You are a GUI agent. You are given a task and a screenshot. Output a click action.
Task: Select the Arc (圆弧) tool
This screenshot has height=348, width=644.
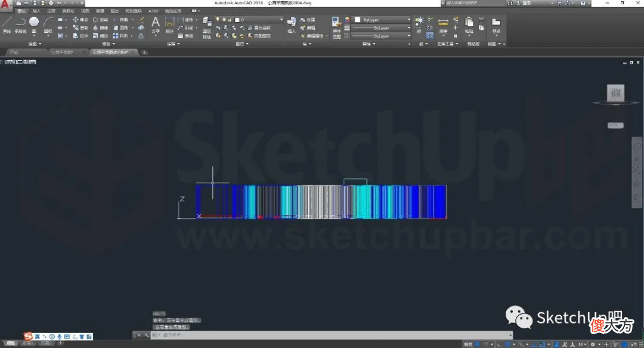48,24
